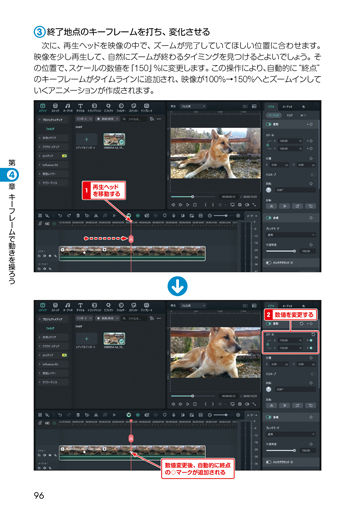Open the blend mode dropdown in upper panel
361x510 pixels.
(x=291, y=235)
